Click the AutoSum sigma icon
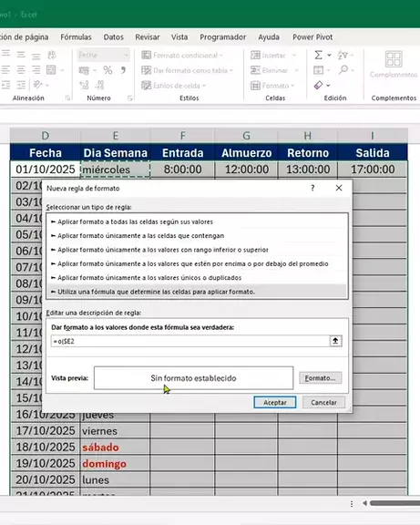Screen dimensions: 420x525 tap(319, 55)
